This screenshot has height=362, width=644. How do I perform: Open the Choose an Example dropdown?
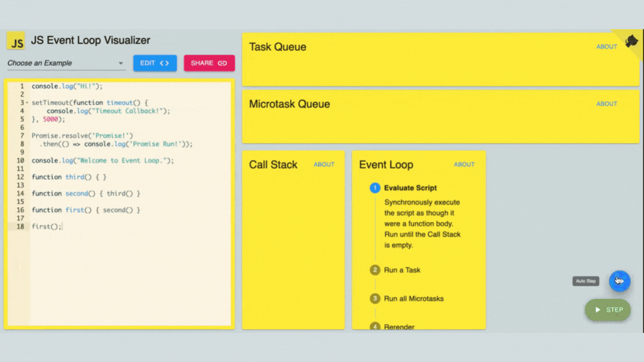click(66, 63)
